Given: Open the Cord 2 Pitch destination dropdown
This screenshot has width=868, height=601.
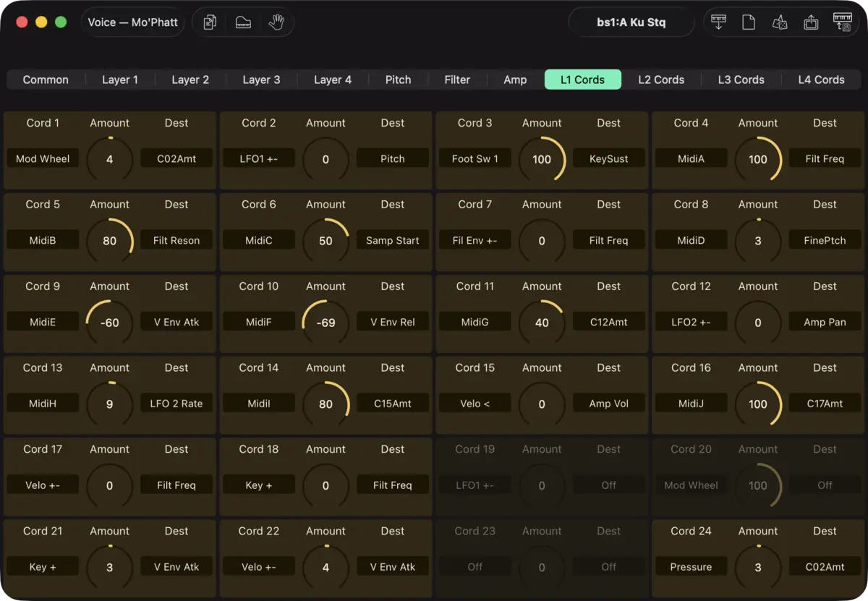Looking at the screenshot, I should click(393, 158).
